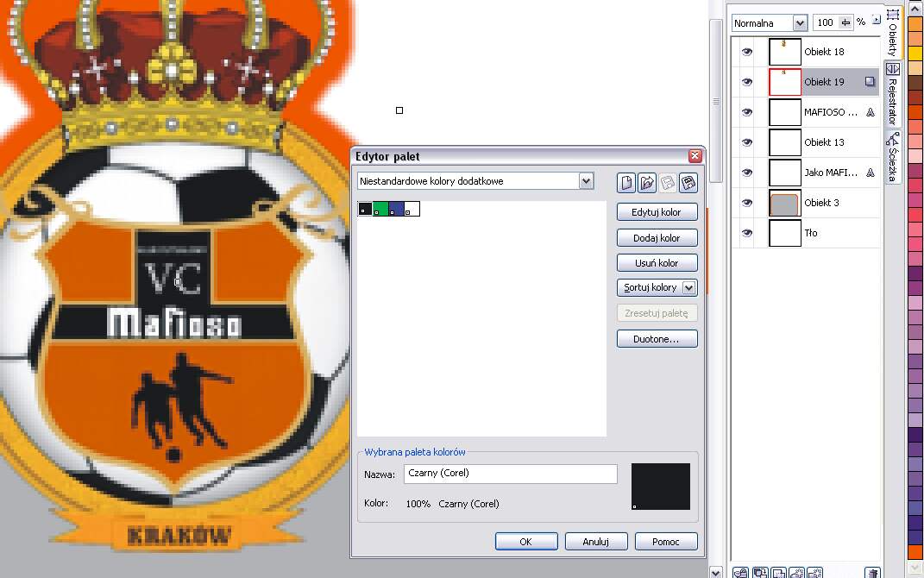
Task: Hide the Tło background layer
Action: [x=747, y=233]
